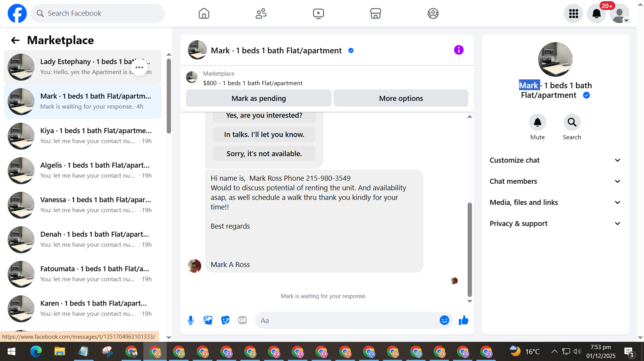Open the weather widget showing 16°C
Image resolution: width=644 pixels, height=361 pixels.
point(524,351)
